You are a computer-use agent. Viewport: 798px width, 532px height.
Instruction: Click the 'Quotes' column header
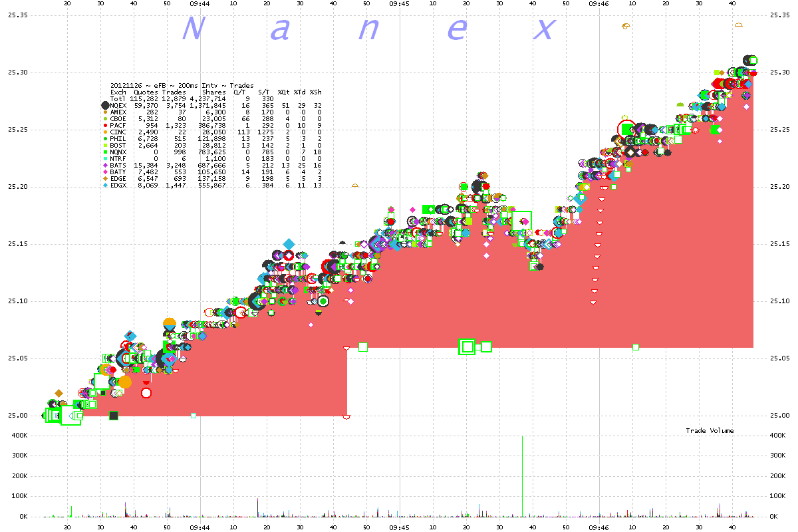pyautogui.click(x=146, y=92)
